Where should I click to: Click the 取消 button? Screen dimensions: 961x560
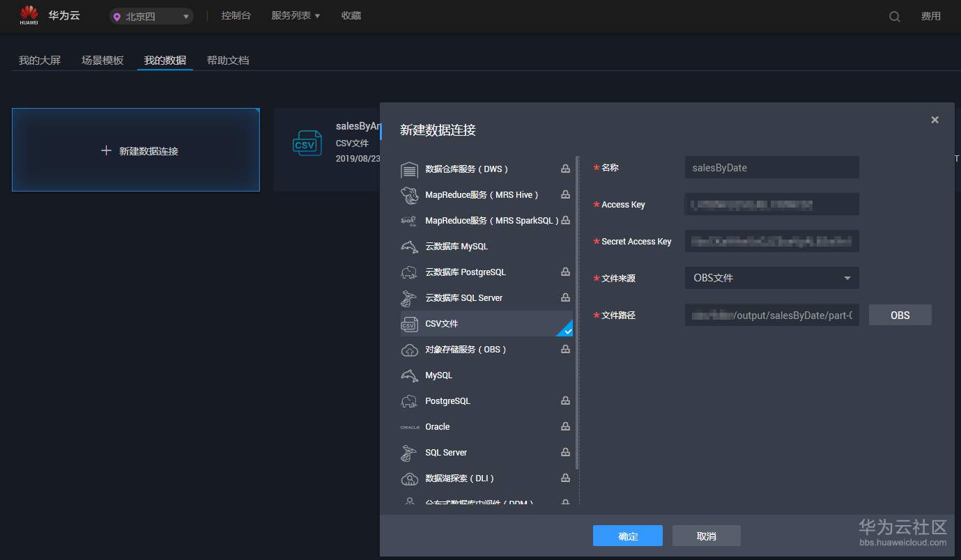click(707, 536)
